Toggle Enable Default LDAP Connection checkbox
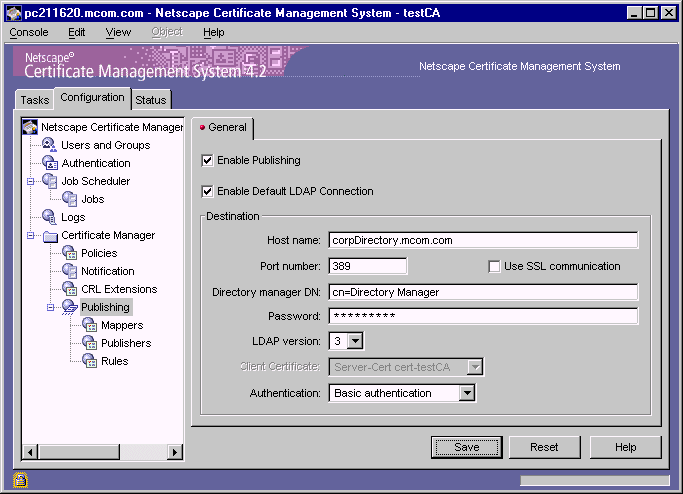 [x=207, y=191]
